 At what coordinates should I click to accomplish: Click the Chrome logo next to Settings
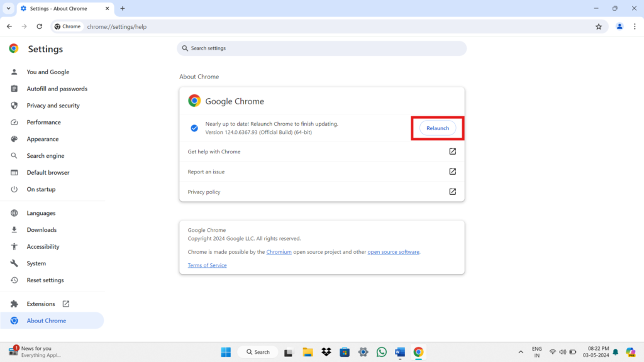coord(14,48)
